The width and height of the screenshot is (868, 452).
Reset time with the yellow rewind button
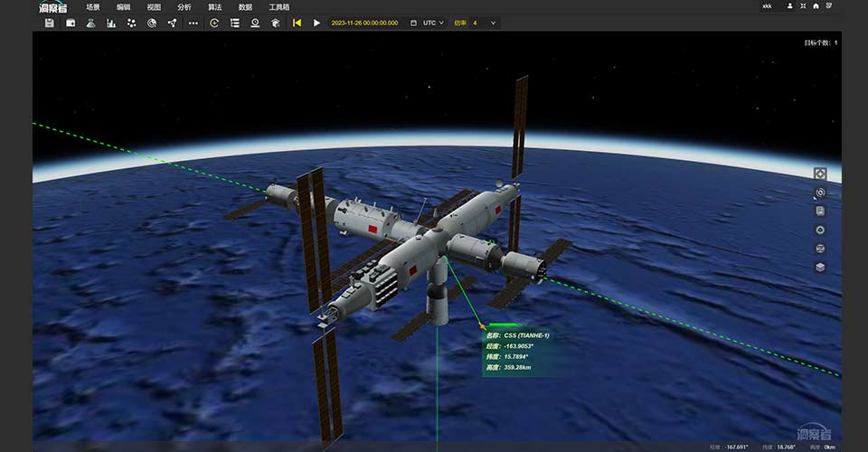point(297,23)
